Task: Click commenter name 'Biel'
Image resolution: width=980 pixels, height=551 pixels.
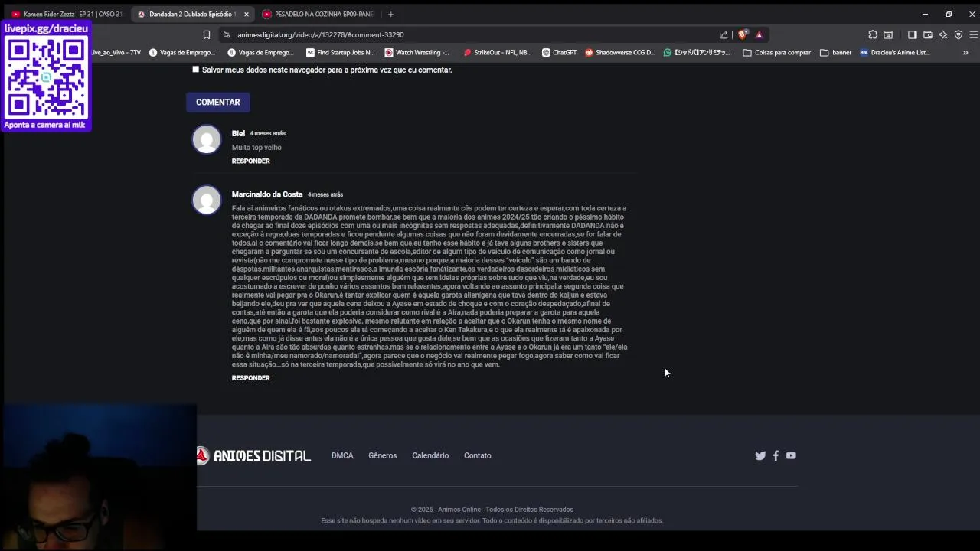Action: coord(238,133)
